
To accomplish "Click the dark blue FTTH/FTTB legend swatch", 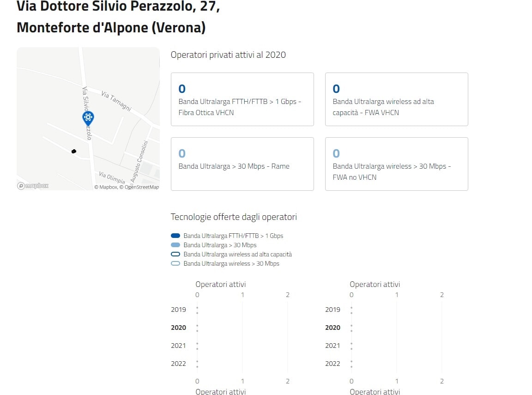I will pyautogui.click(x=175, y=236).
